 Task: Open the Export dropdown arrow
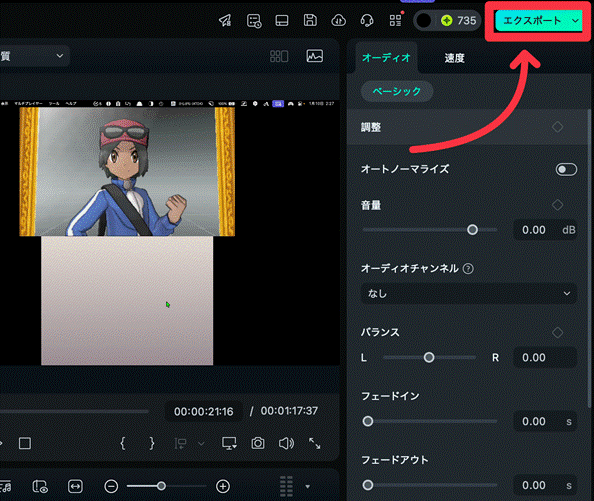click(x=575, y=21)
